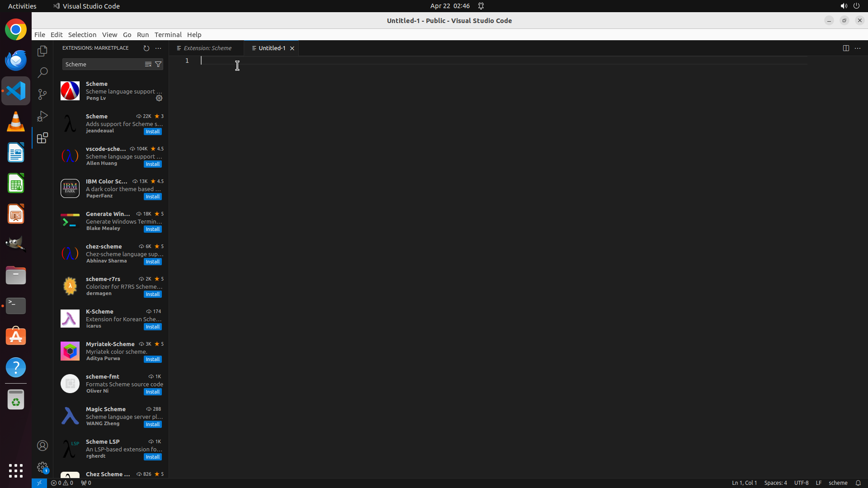The height and width of the screenshot is (488, 868).
Task: Open Thunderbird from the Ubuntu dock
Action: coord(16,60)
